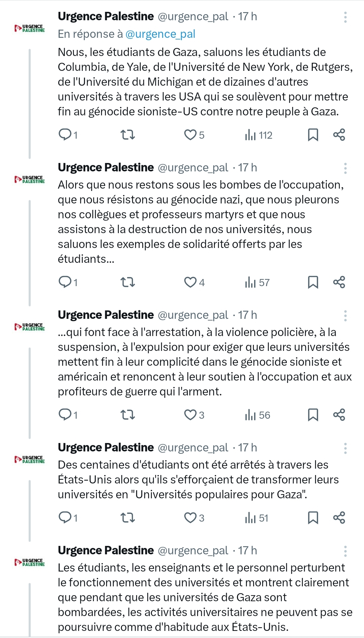Bookmark the tweet with 56 views
Viewport: 364px width, 638px height.
point(313,415)
